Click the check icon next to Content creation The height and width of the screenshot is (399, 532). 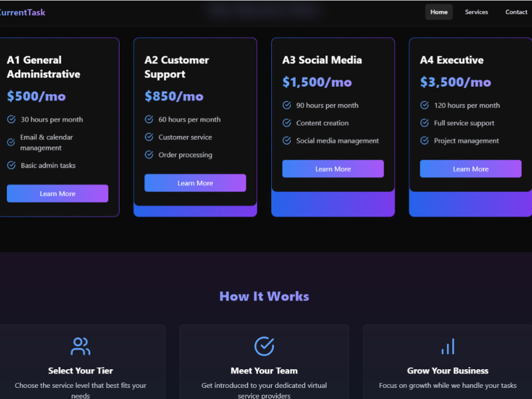287,123
